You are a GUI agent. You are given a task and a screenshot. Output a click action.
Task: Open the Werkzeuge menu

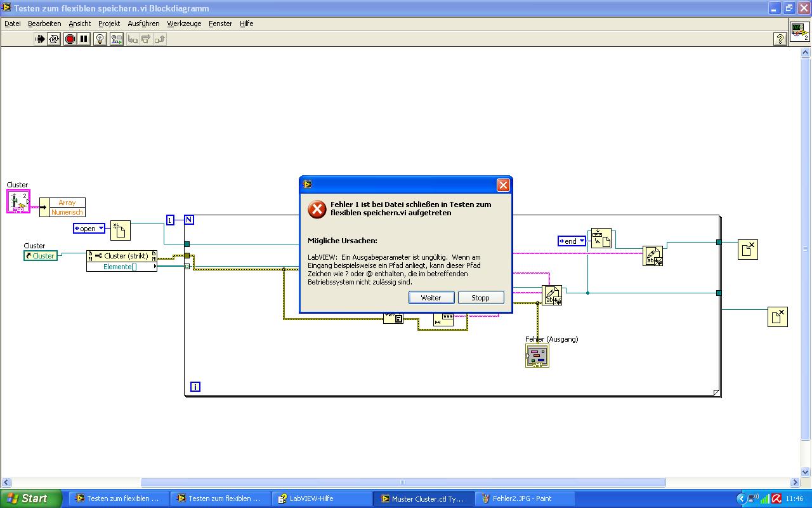[x=184, y=23]
